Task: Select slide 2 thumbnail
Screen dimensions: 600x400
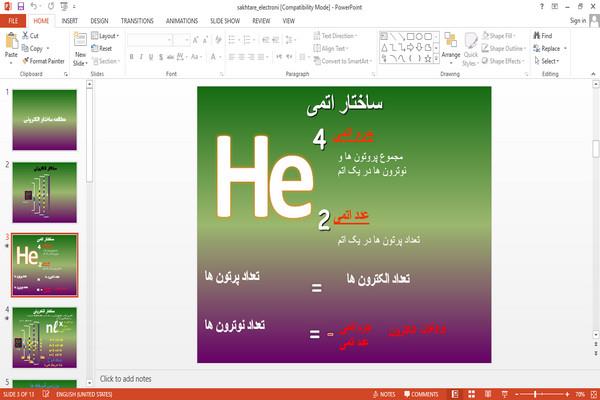Action: (x=44, y=193)
